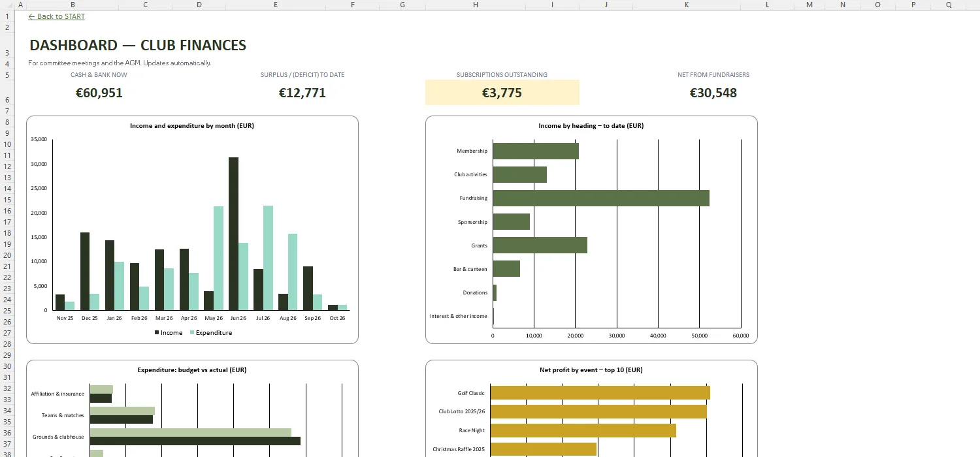This screenshot has width=980, height=457.
Task: Select column B header
Action: coord(73,5)
